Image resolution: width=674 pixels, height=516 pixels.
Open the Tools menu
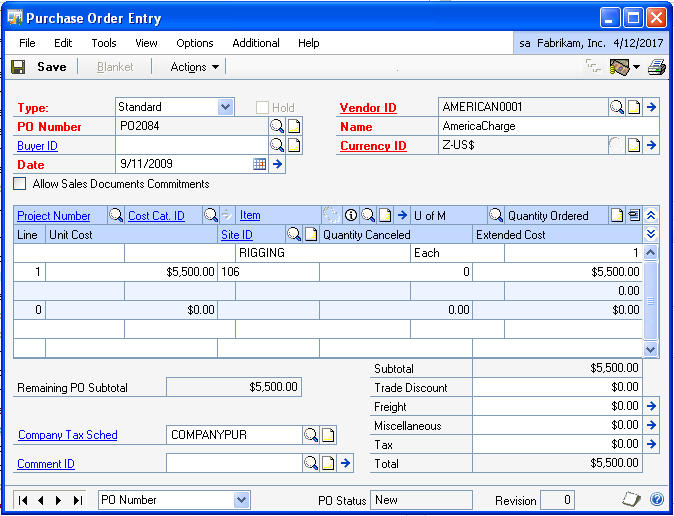(x=104, y=43)
